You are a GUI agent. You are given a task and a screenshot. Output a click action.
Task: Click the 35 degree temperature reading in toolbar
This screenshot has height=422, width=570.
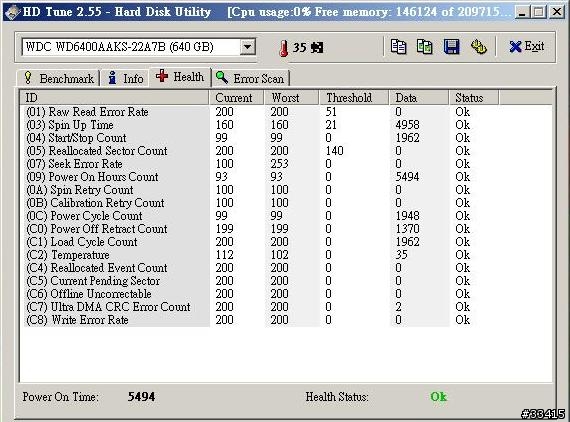click(300, 48)
